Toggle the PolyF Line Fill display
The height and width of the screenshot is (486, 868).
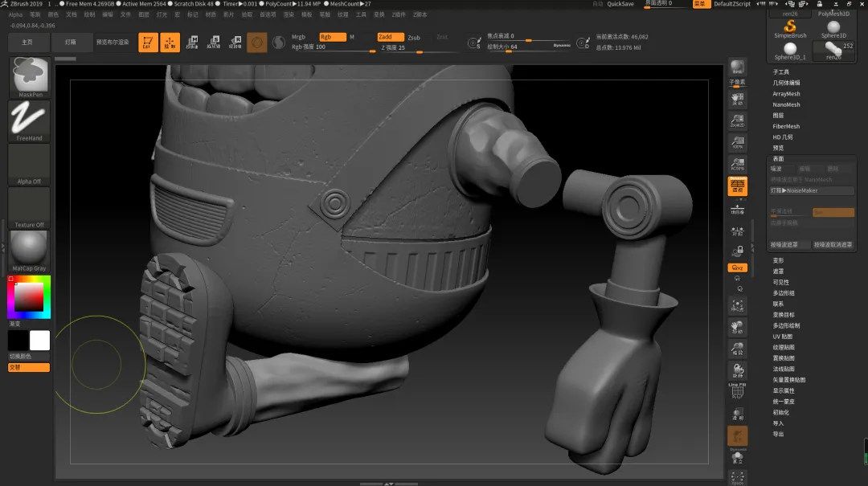(737, 389)
